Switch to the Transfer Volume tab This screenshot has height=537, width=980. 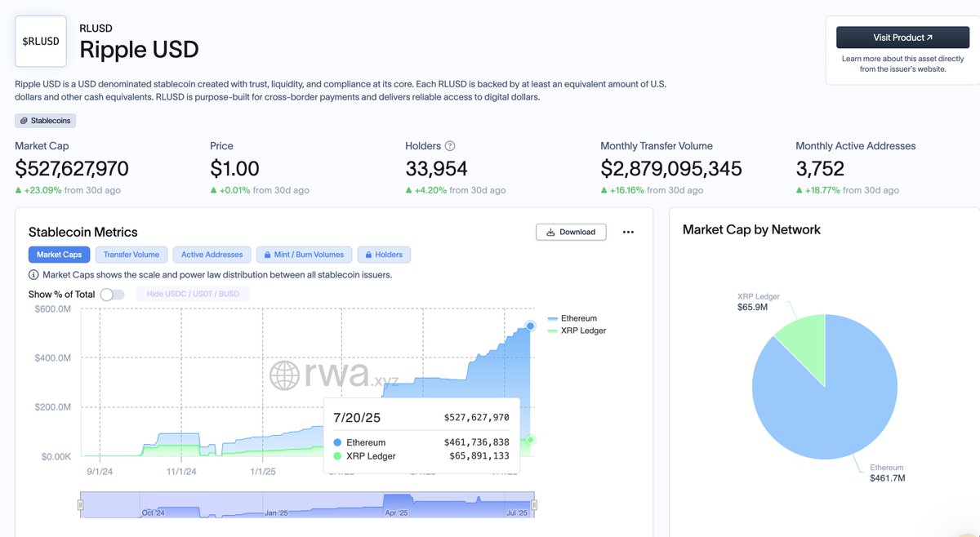tap(131, 255)
